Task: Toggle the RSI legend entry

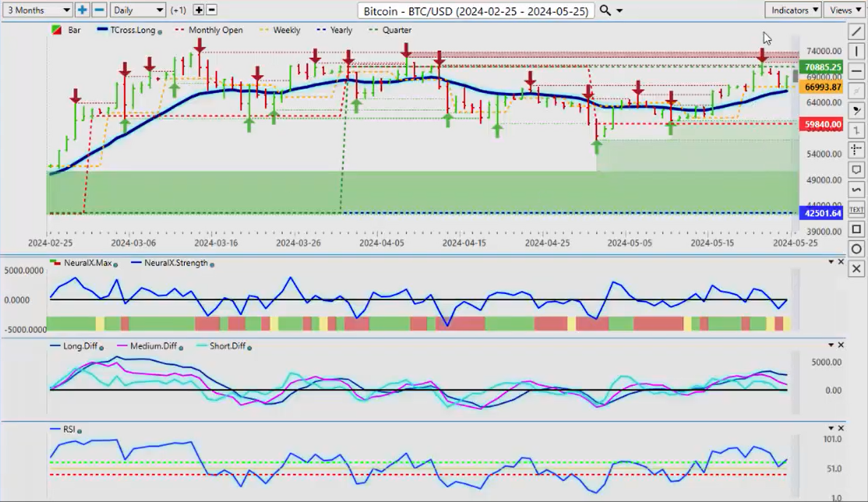Action: pyautogui.click(x=67, y=429)
